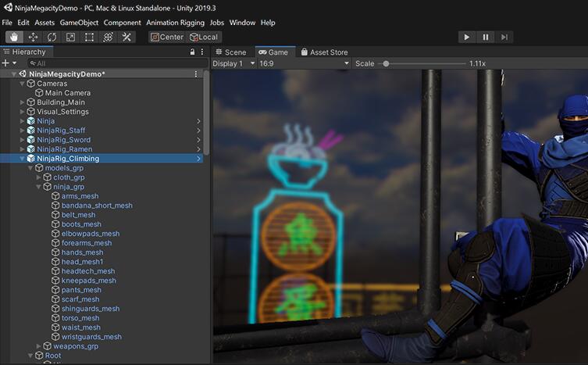Select bandana_short_mesh object
The width and height of the screenshot is (588, 365).
97,206
